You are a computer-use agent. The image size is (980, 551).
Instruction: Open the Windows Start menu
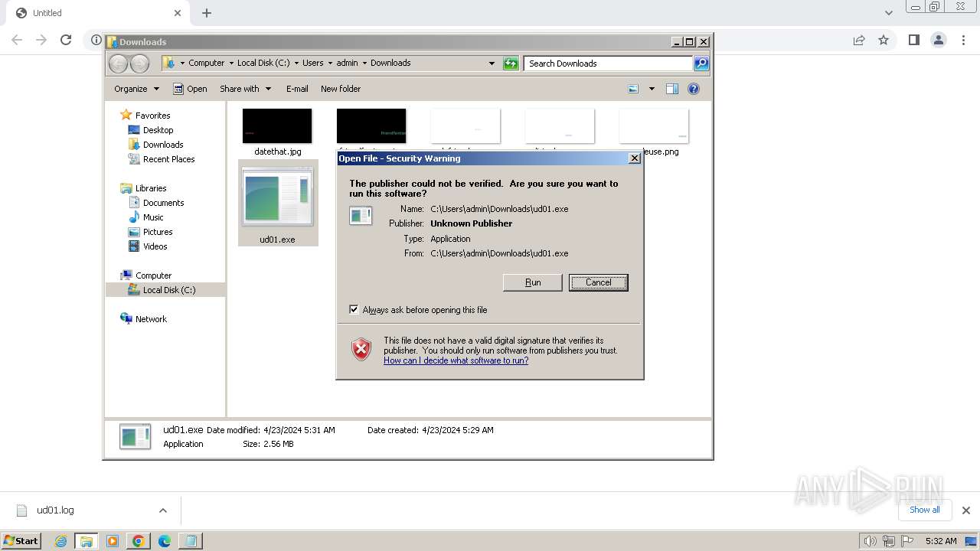pyautogui.click(x=21, y=540)
